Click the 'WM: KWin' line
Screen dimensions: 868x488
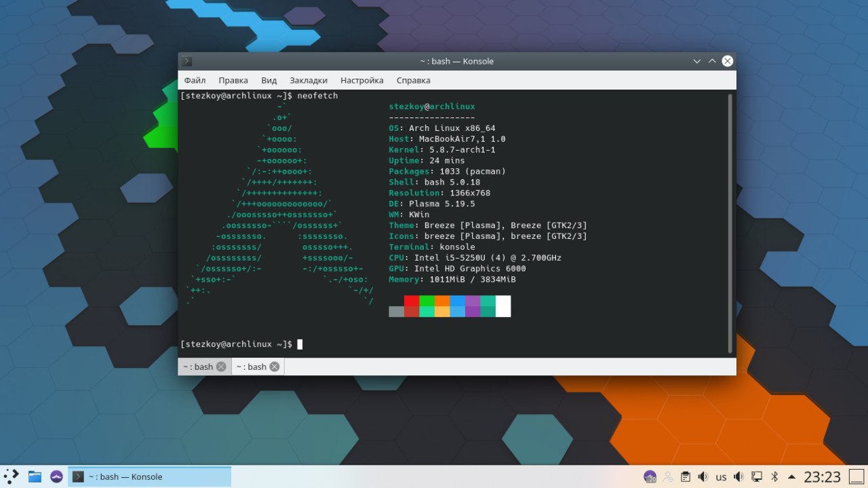click(409, 215)
